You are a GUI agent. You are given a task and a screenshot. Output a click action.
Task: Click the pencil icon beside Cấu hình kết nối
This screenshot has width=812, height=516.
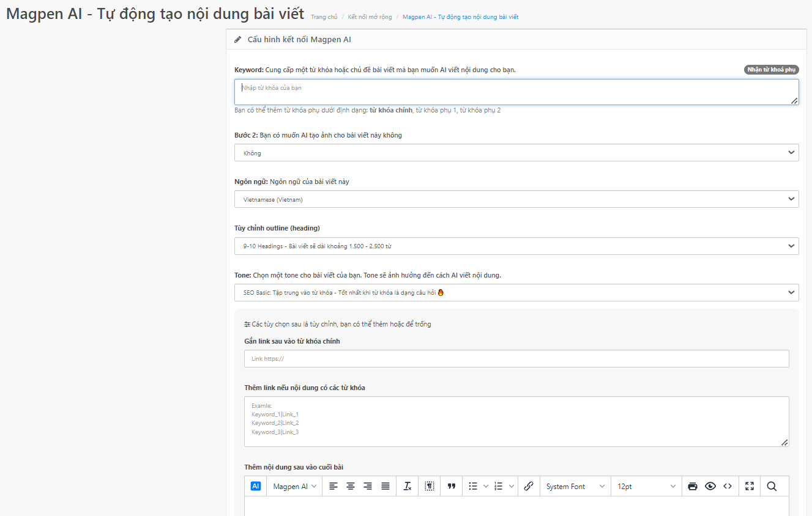pyautogui.click(x=238, y=39)
